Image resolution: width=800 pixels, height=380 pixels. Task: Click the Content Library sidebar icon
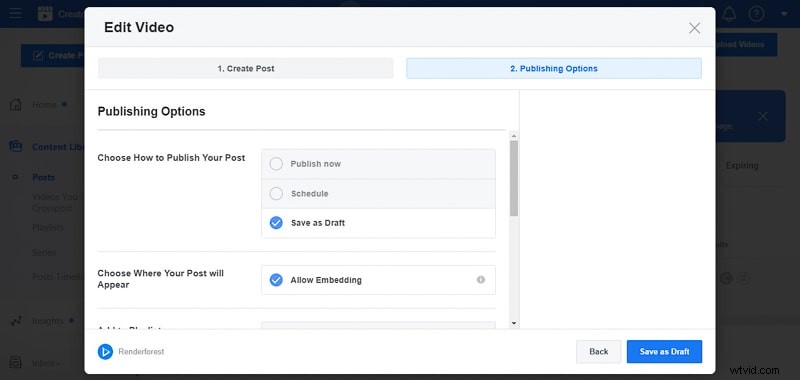click(16, 147)
